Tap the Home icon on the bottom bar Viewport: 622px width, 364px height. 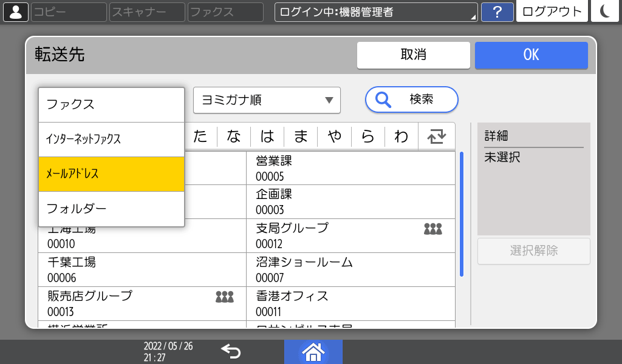313,351
